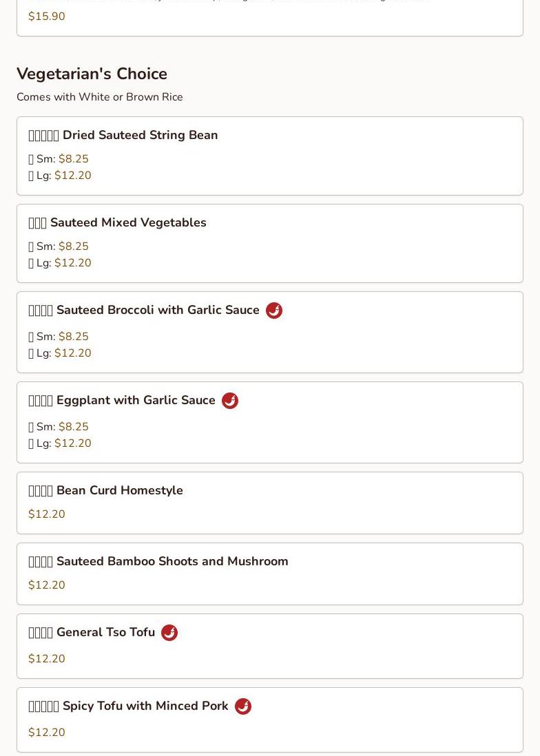The height and width of the screenshot is (756, 540).
Task: Pick small price of Sauteed Mixed Vegetables
Action: tap(74, 246)
